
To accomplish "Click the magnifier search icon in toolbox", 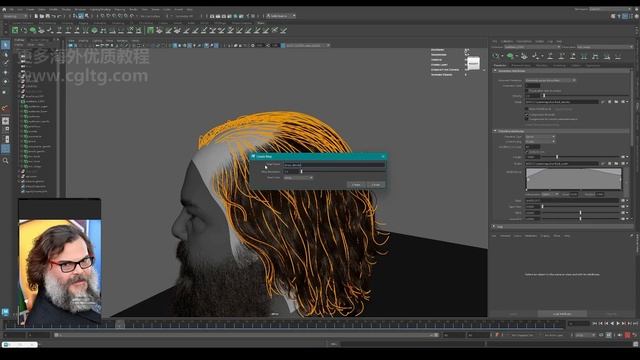I will click(x=5, y=161).
